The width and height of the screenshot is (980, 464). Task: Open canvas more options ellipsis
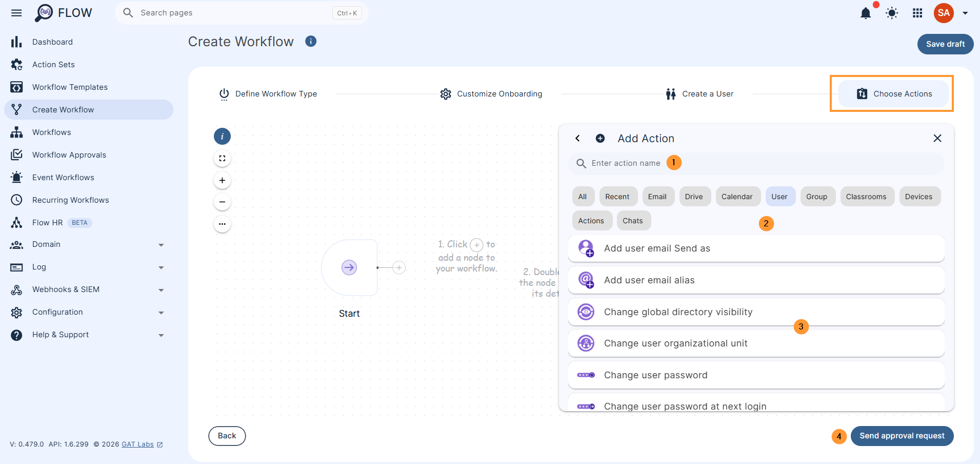(x=222, y=224)
